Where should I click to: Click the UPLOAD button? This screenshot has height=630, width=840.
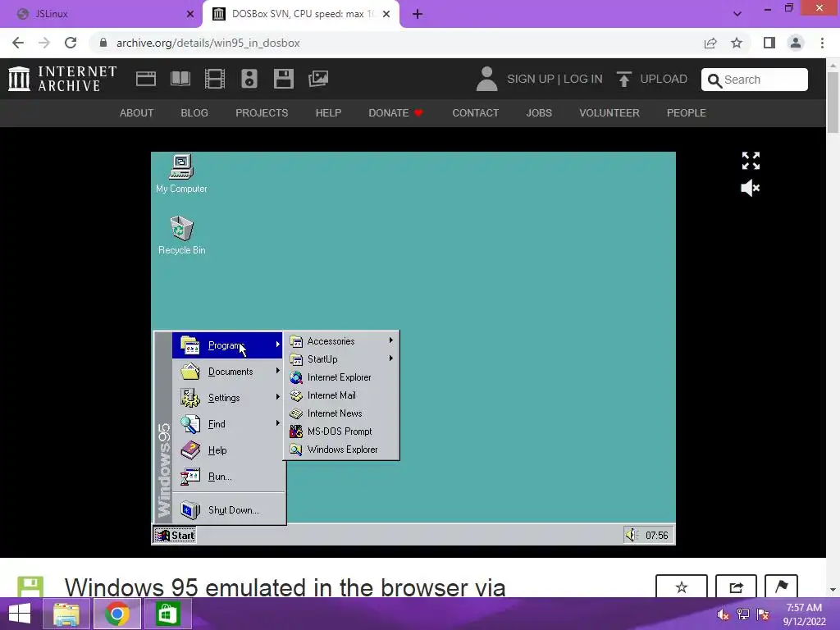coord(652,79)
